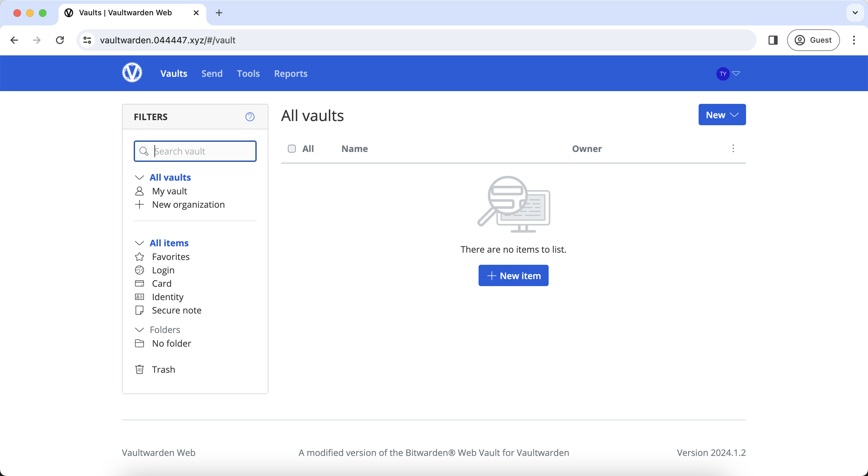Click the Vaultwarden logo in the navbar
Viewport: 868px width, 476px height.
coord(132,73)
